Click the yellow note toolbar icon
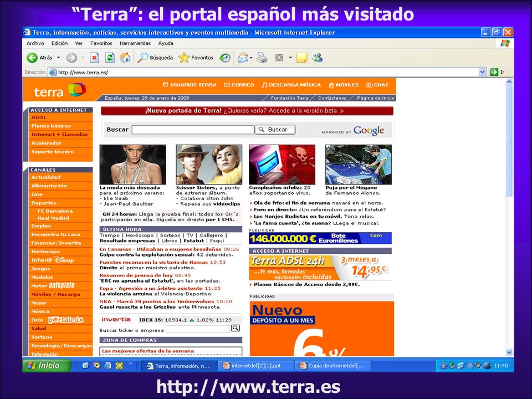 [x=301, y=58]
